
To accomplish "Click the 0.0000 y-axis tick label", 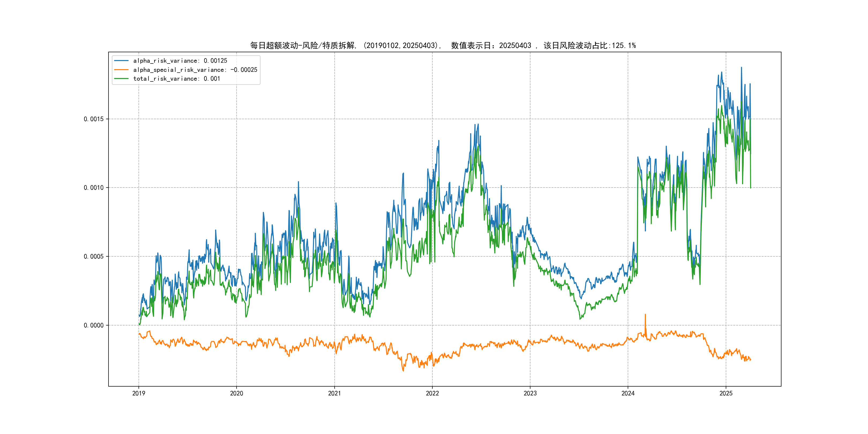I will tap(93, 325).
